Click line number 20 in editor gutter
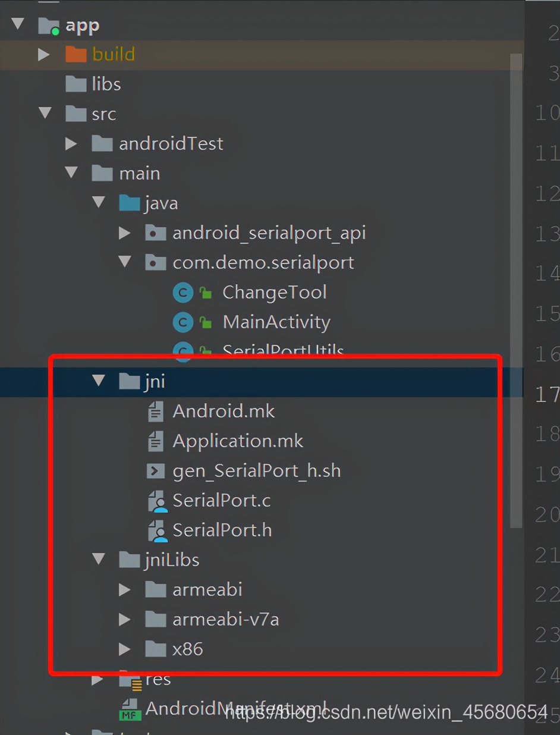 tap(547, 514)
